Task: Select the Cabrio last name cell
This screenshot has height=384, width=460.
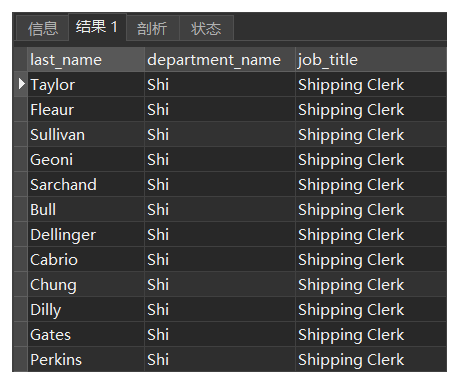Action: coord(86,260)
